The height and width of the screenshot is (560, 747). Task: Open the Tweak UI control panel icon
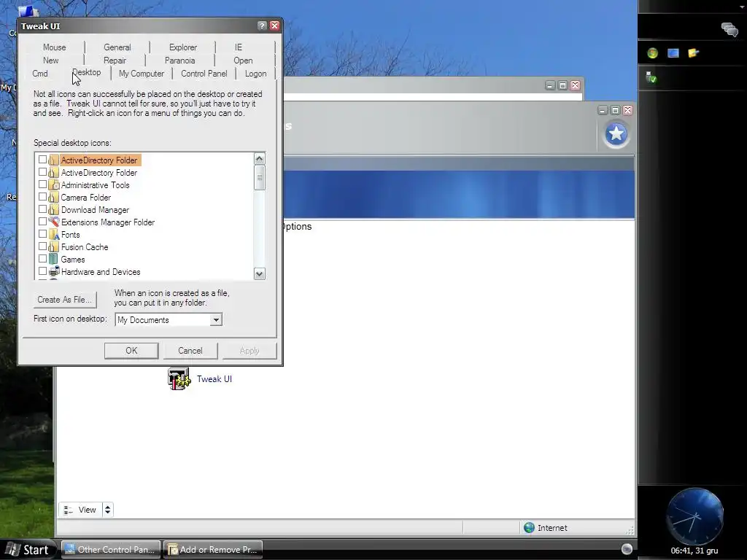[179, 379]
